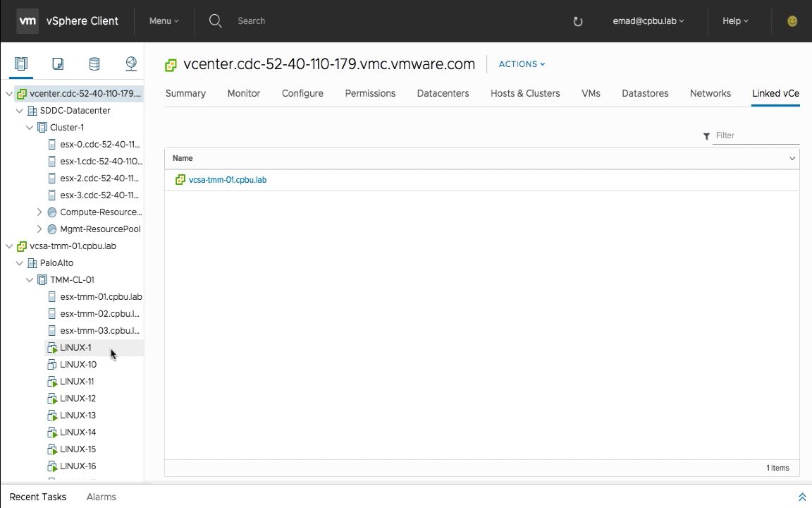Click the smiley feedback icon
812x508 pixels.
pyautogui.click(x=792, y=21)
